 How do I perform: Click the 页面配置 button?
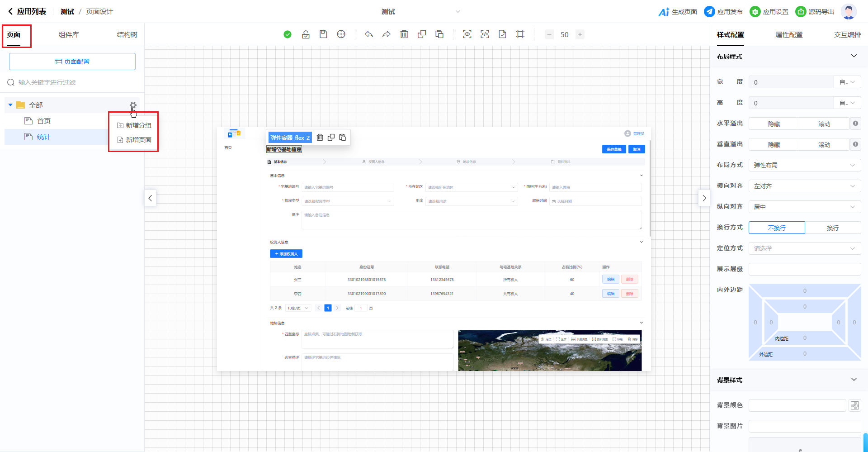tap(72, 62)
